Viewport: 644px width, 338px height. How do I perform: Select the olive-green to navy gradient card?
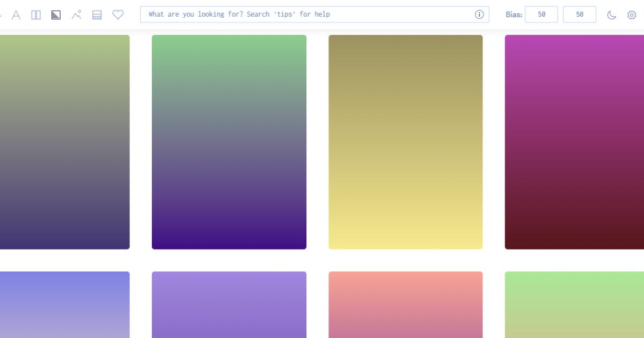click(x=65, y=142)
